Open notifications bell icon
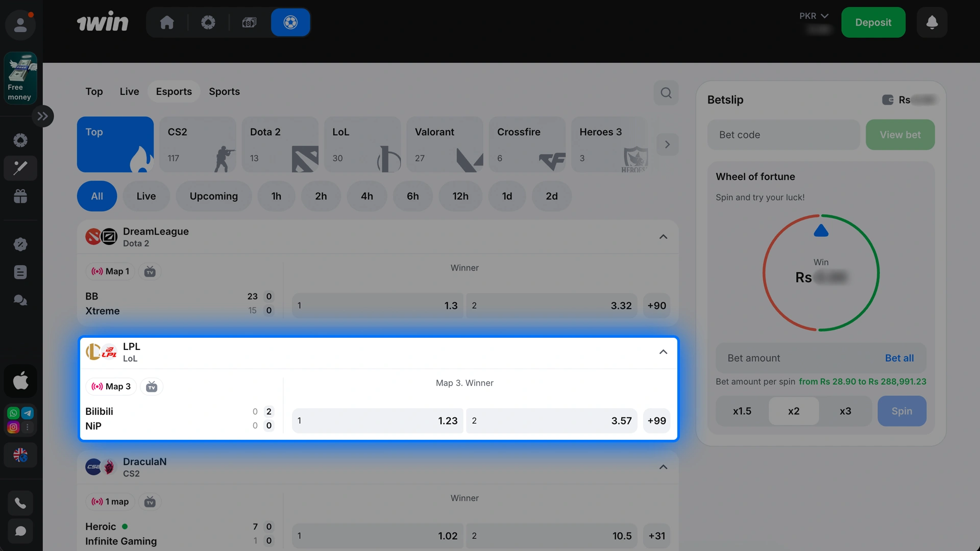 pos(932,22)
